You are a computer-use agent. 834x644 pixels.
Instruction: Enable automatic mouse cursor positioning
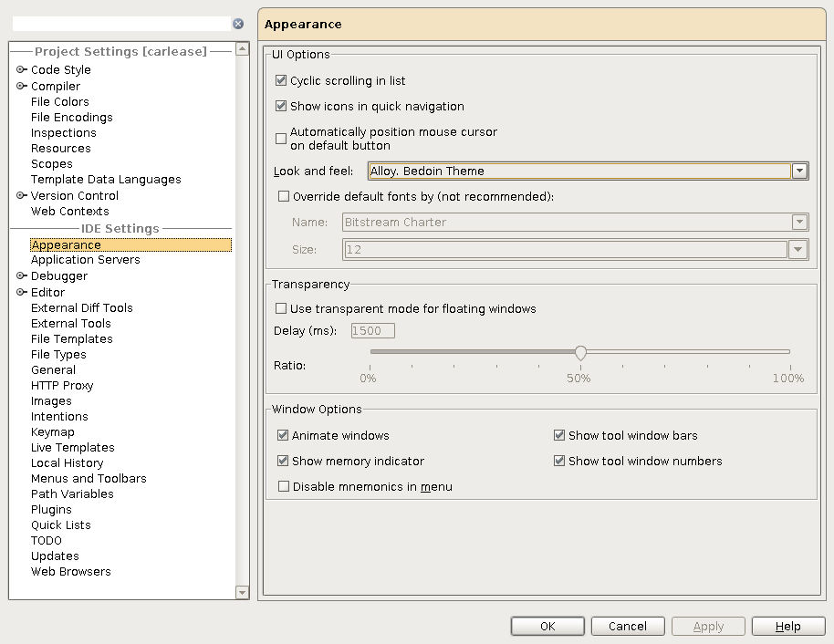tap(281, 139)
